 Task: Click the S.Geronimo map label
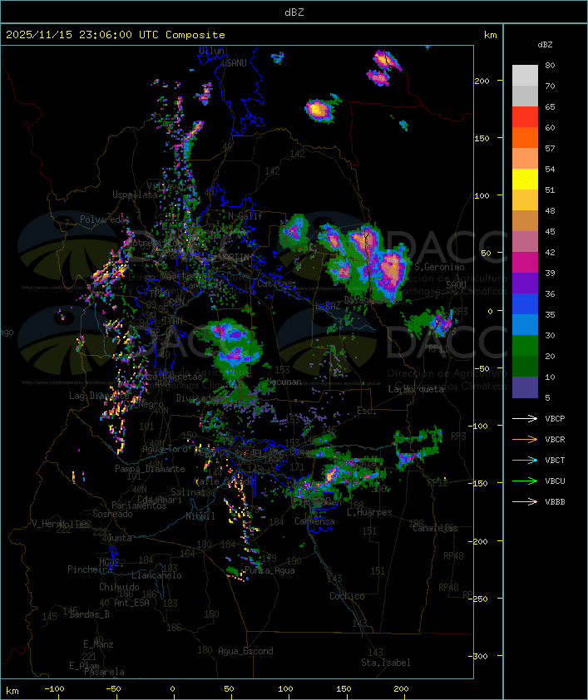pos(439,267)
